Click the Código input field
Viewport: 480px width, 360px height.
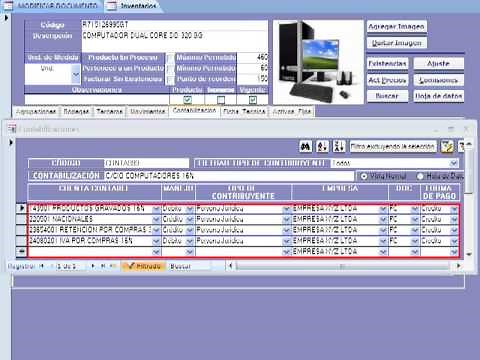[174, 25]
